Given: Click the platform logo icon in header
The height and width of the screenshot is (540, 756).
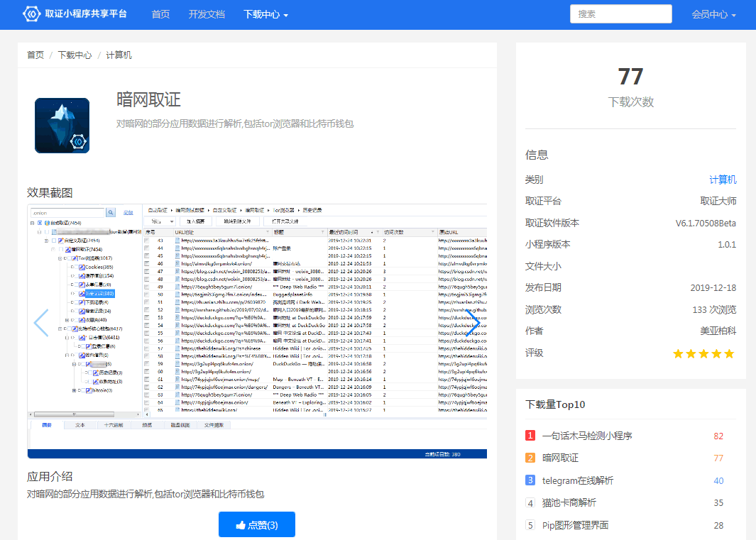Looking at the screenshot, I should tap(31, 14).
